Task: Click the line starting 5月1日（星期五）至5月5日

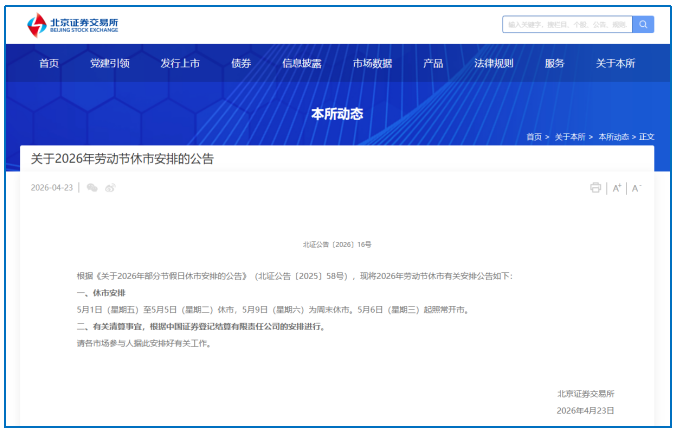Action: (x=273, y=309)
